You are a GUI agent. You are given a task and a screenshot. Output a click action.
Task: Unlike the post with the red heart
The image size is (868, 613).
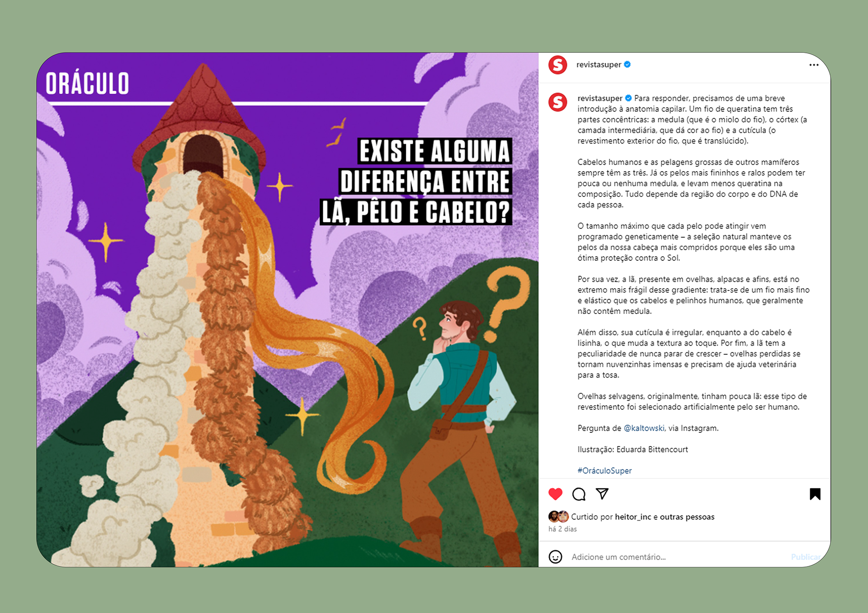[555, 494]
